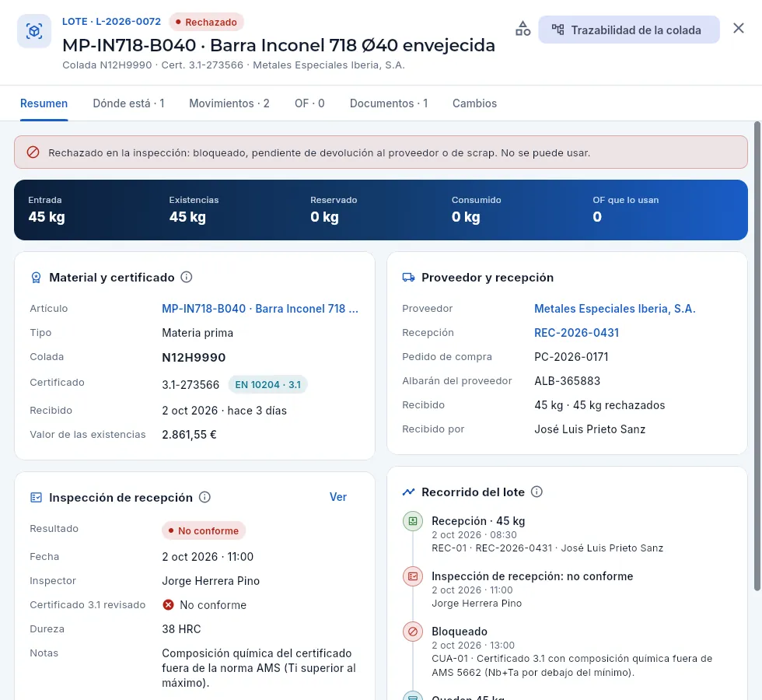This screenshot has width=762, height=700.
Task: Open the Movimientos tab
Action: coord(229,103)
